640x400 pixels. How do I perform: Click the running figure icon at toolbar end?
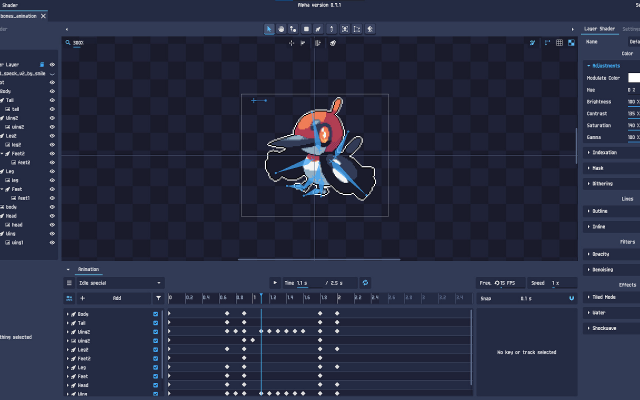[x=370, y=29]
